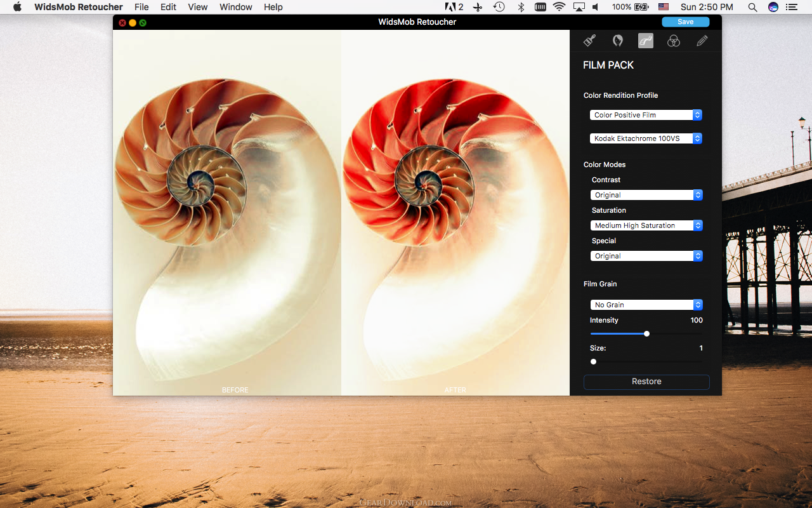Click the Restore button
This screenshot has height=508, width=812.
[646, 382]
